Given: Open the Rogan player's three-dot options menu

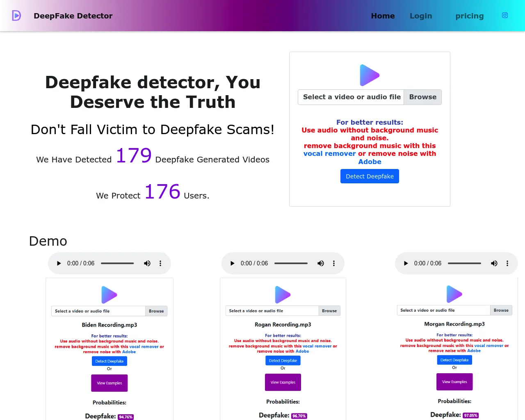Looking at the screenshot, I should pos(333,263).
